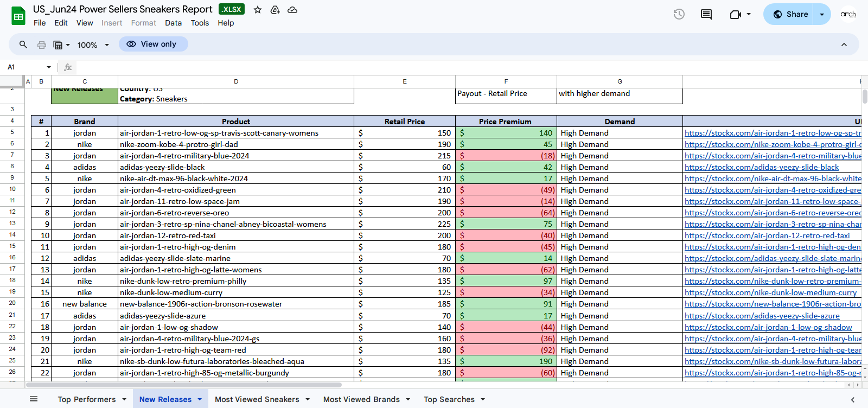Click the document title text
This screenshot has width=868, height=408.
click(x=123, y=9)
